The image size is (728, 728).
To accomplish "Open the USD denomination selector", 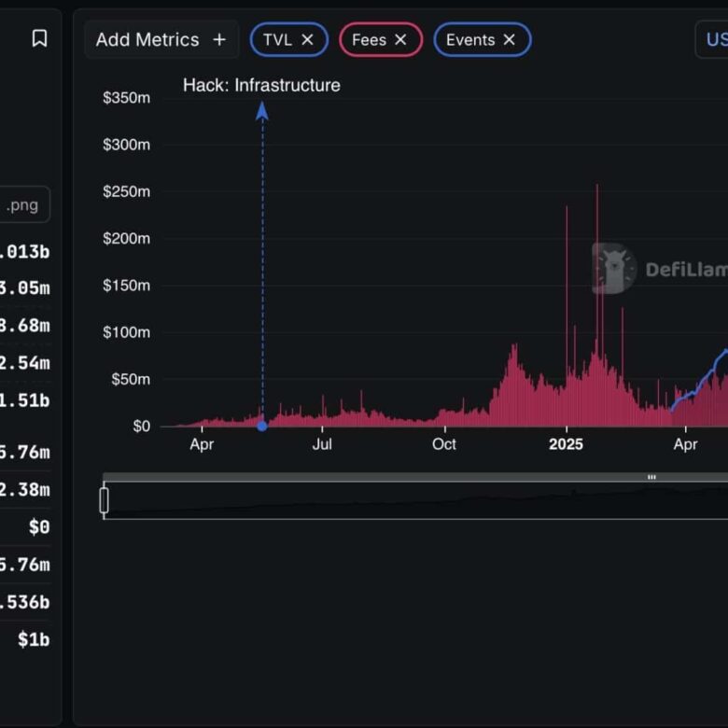I will 714,39.
